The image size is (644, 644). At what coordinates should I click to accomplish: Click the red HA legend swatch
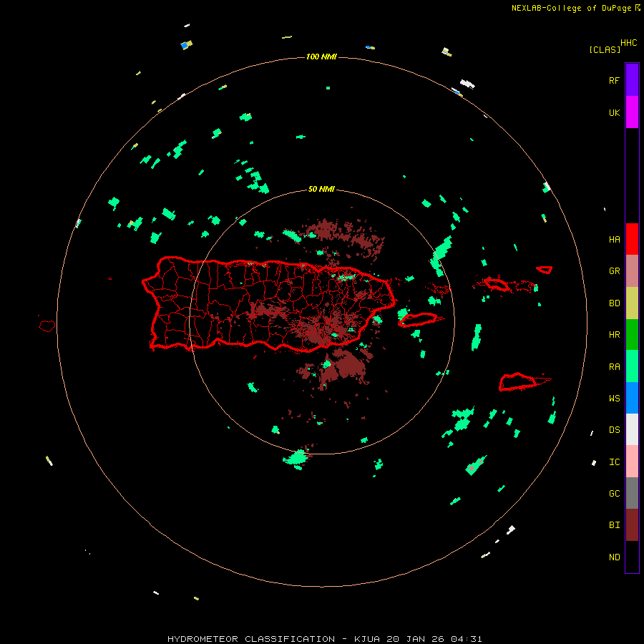click(x=632, y=239)
